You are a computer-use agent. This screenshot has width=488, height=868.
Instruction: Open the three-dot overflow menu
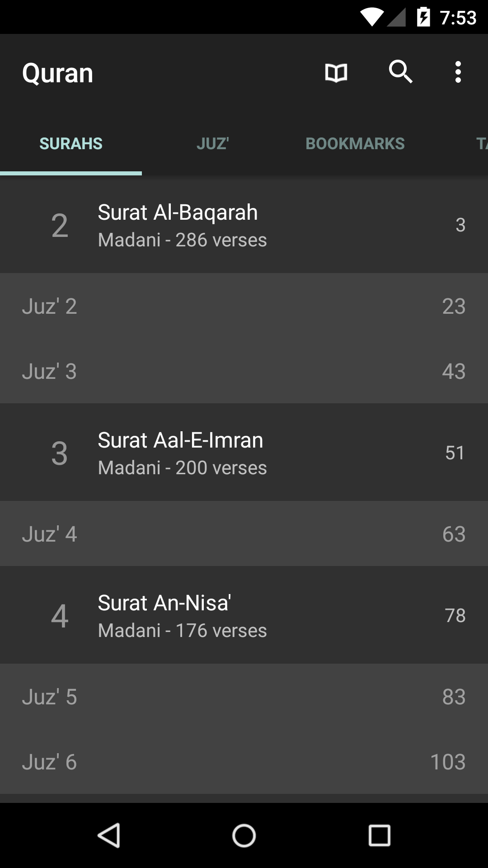458,72
